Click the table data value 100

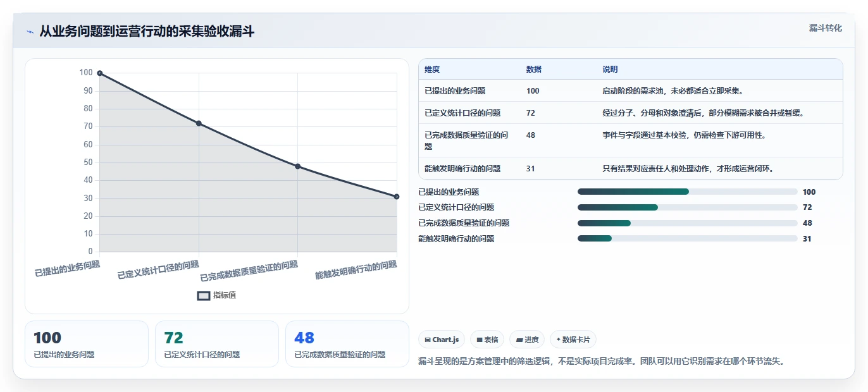(x=533, y=91)
